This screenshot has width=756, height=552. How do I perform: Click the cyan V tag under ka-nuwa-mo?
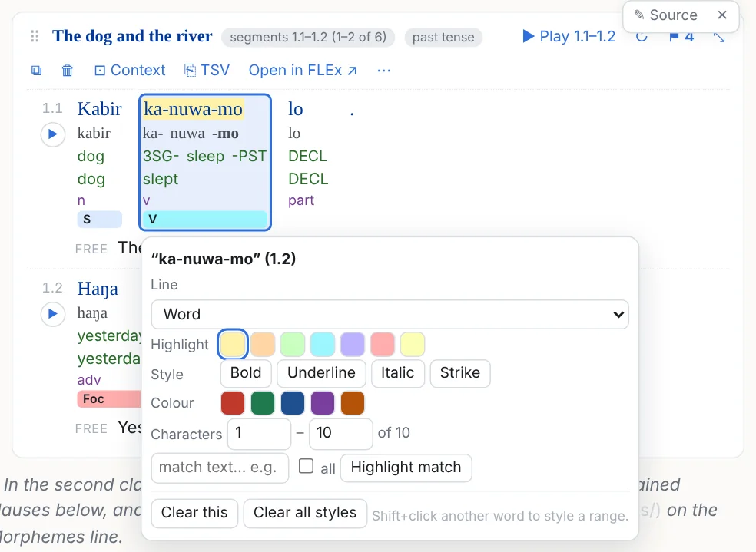pyautogui.click(x=205, y=219)
